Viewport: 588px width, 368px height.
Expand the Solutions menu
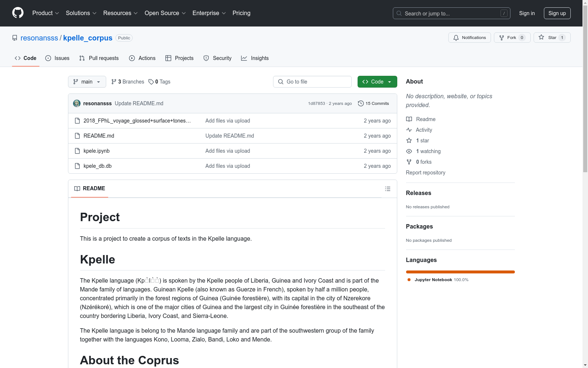click(x=81, y=13)
